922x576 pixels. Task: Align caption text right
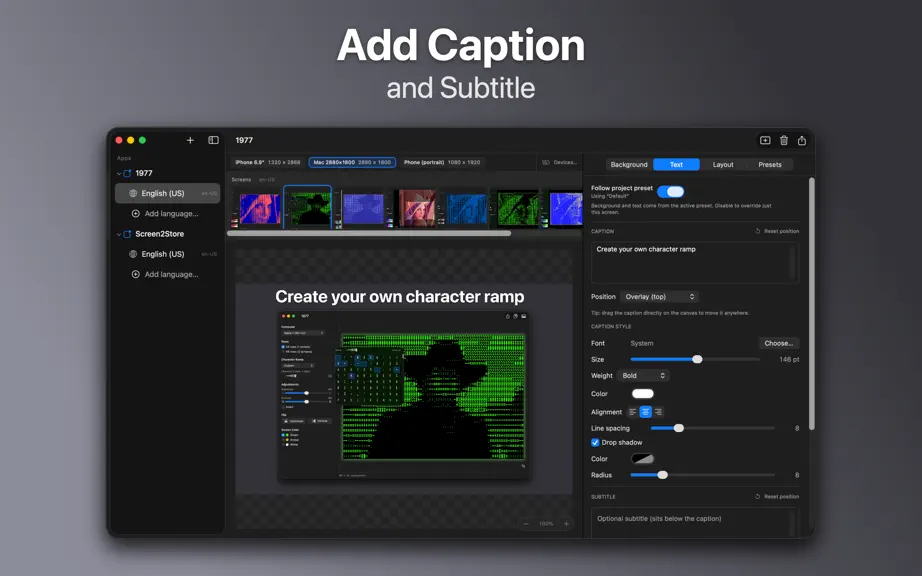(658, 412)
